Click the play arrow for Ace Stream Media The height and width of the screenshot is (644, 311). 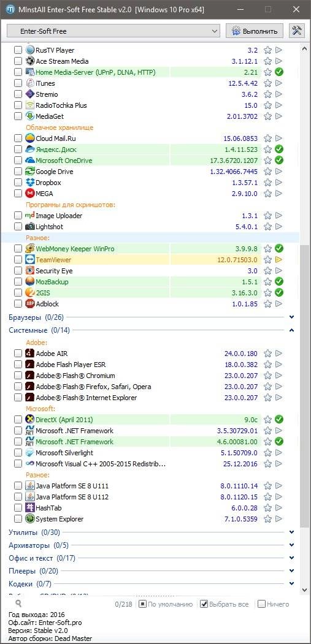pos(279,61)
